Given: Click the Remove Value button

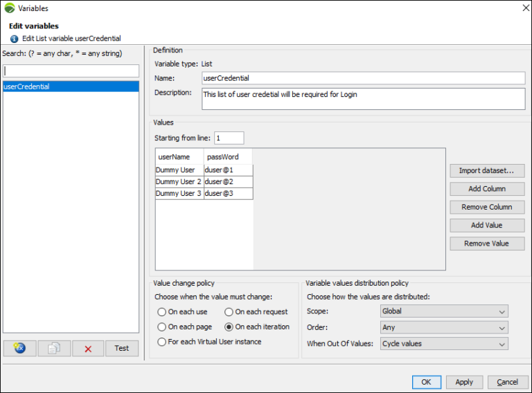Looking at the screenshot, I should (x=487, y=244).
